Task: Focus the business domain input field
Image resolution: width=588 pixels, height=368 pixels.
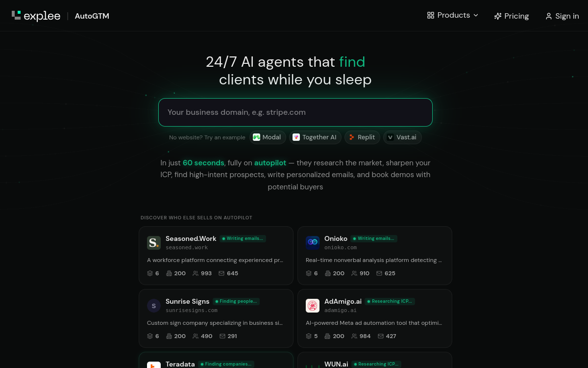Action: [x=295, y=112]
